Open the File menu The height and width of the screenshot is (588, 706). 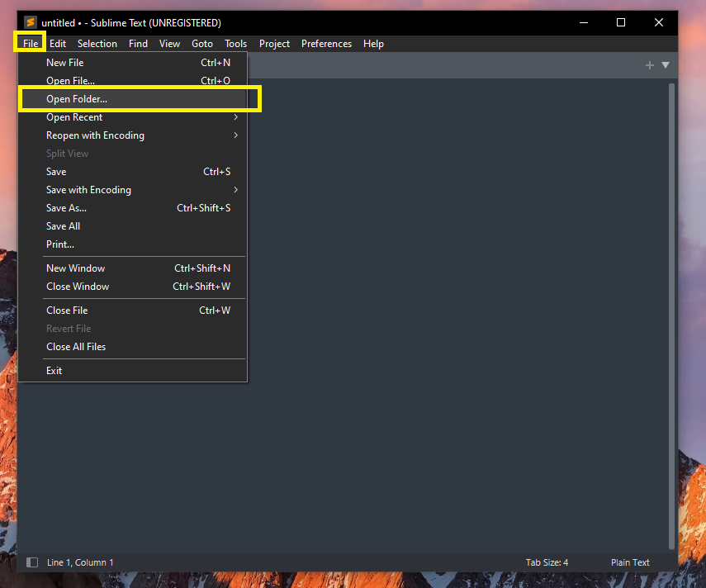[x=31, y=44]
